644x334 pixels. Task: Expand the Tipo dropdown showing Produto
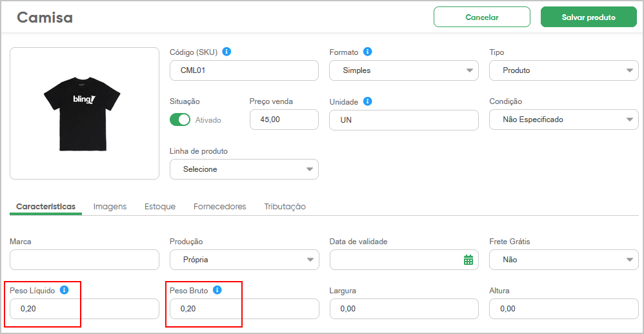pyautogui.click(x=564, y=70)
